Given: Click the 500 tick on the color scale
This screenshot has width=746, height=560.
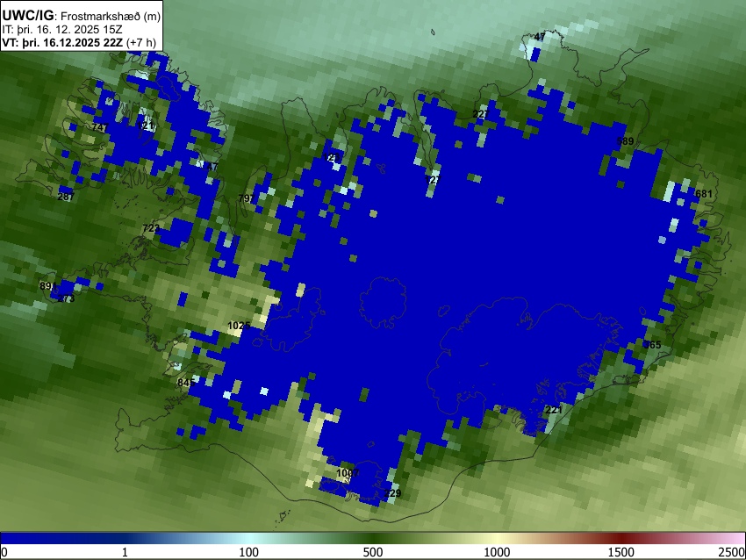Looking at the screenshot, I should pos(373,552).
